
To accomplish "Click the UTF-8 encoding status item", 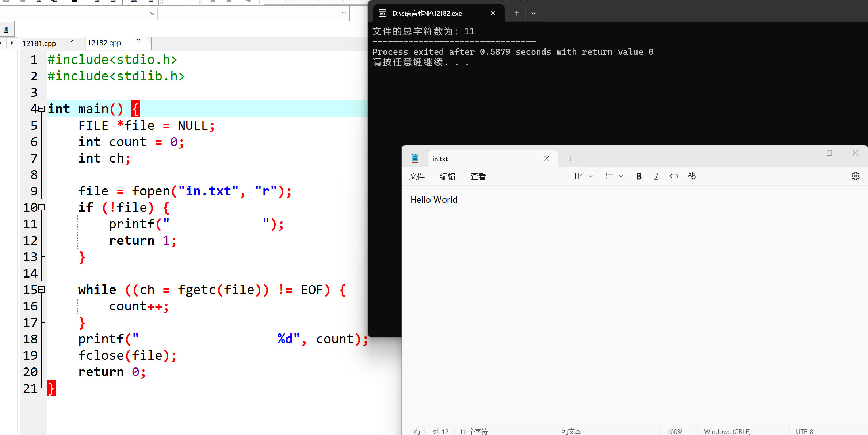I will pyautogui.click(x=804, y=431).
